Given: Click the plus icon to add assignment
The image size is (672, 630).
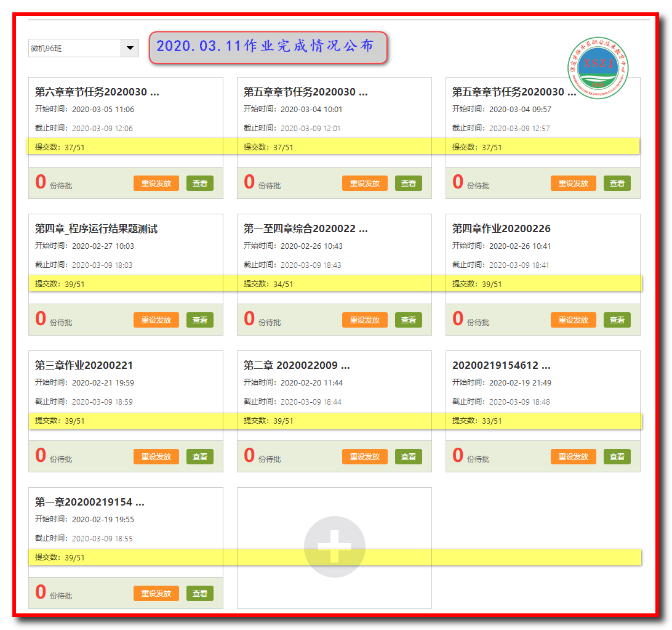Looking at the screenshot, I should (334, 546).
